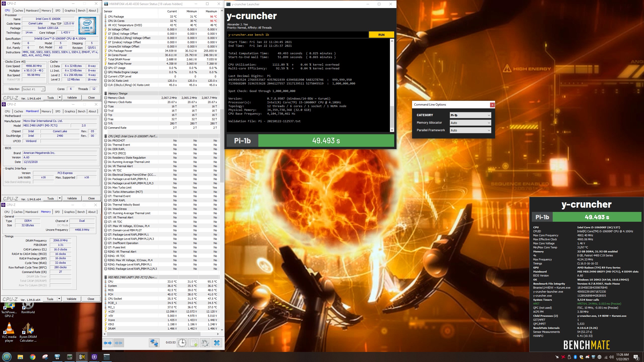Viewport: 644px width, 362px height.
Task: Reset HWiNFO elapsed time clock icon
Action: (x=182, y=343)
